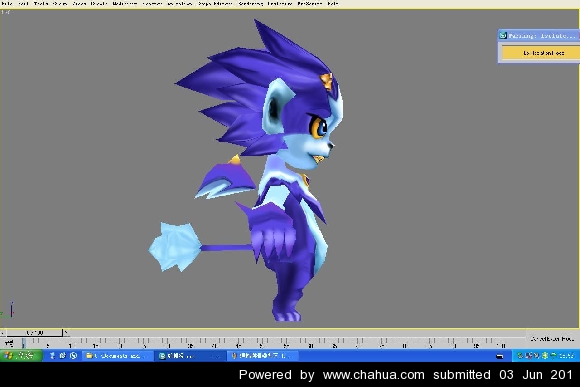Open the Edit menu
Image resolution: width=580 pixels, height=387 pixels.
coord(23,3)
